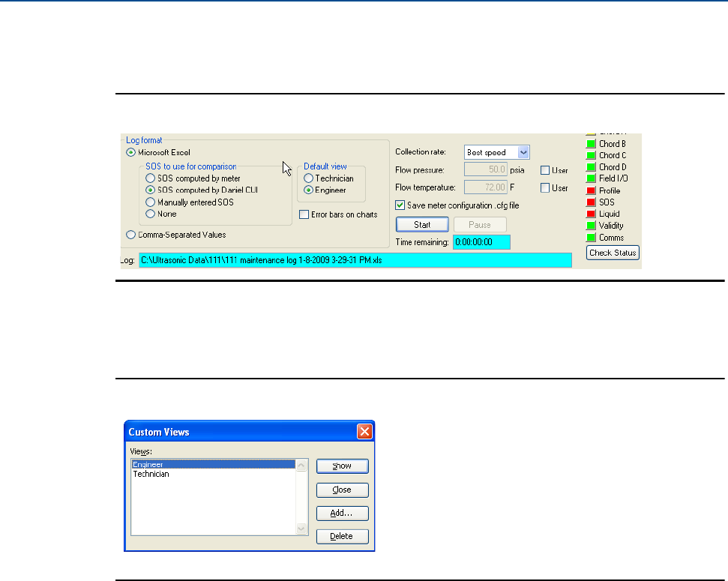728x581 pixels.
Task: Click the Check Status button
Action: point(613,253)
